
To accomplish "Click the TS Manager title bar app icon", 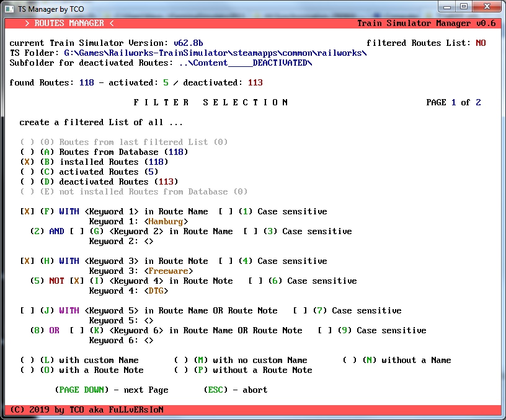I will (9, 9).
